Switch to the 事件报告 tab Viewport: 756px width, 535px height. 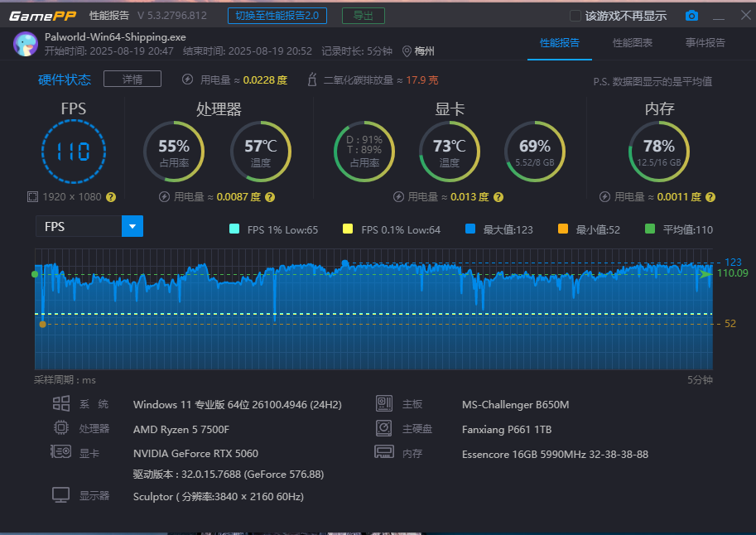click(x=705, y=43)
